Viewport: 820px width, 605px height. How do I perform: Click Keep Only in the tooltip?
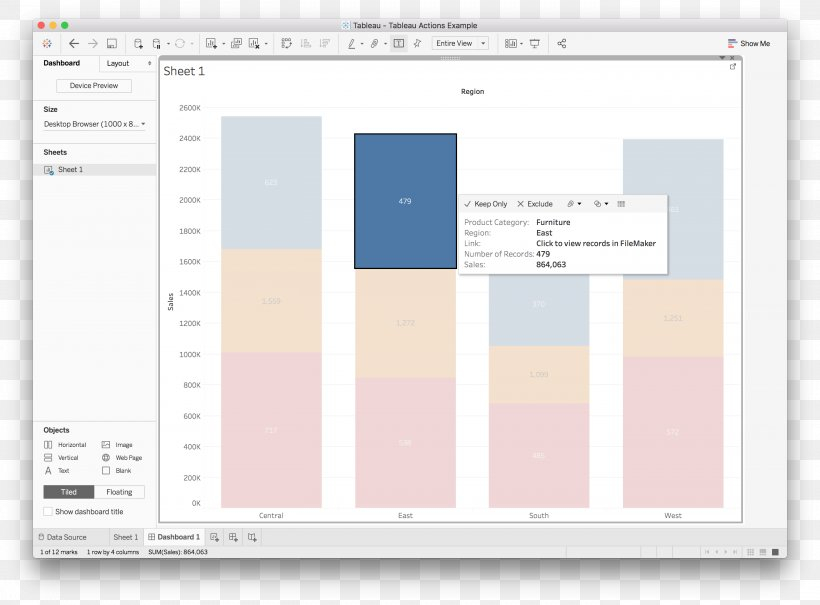(486, 204)
